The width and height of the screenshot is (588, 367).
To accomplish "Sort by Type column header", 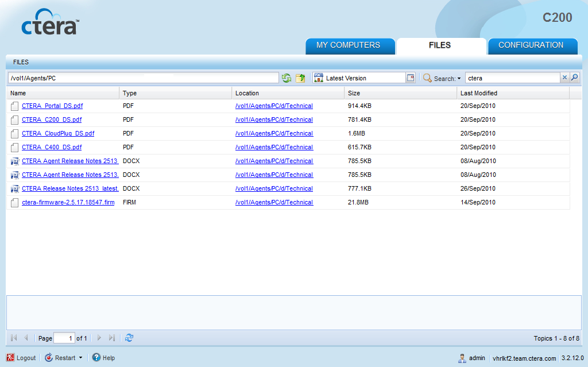I will 175,93.
